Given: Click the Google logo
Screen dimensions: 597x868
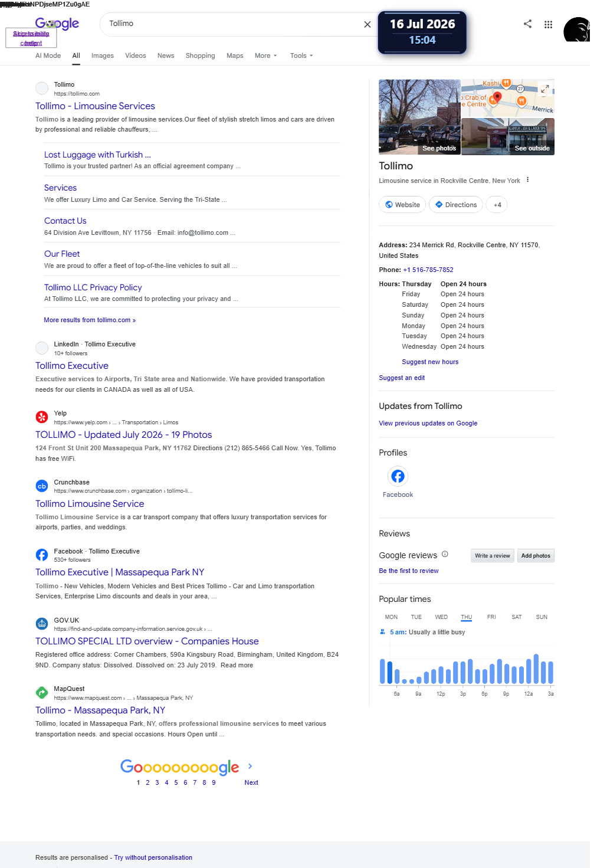Looking at the screenshot, I should tap(57, 24).
